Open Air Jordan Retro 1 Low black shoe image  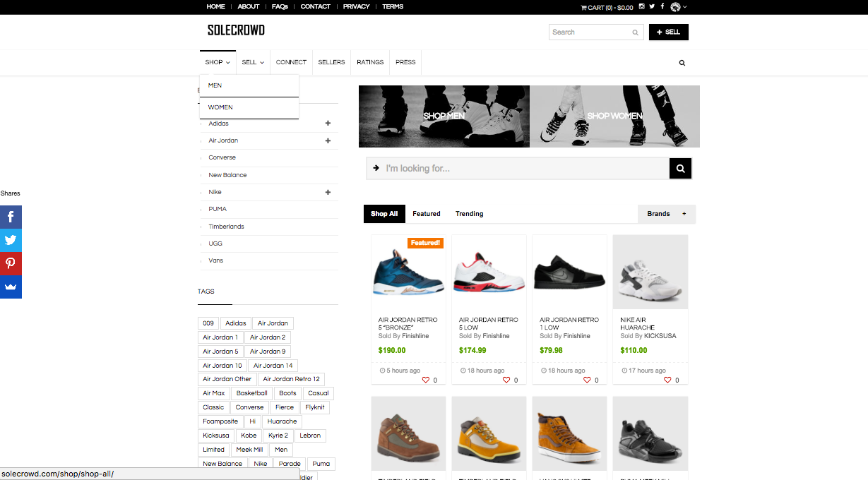coord(569,272)
